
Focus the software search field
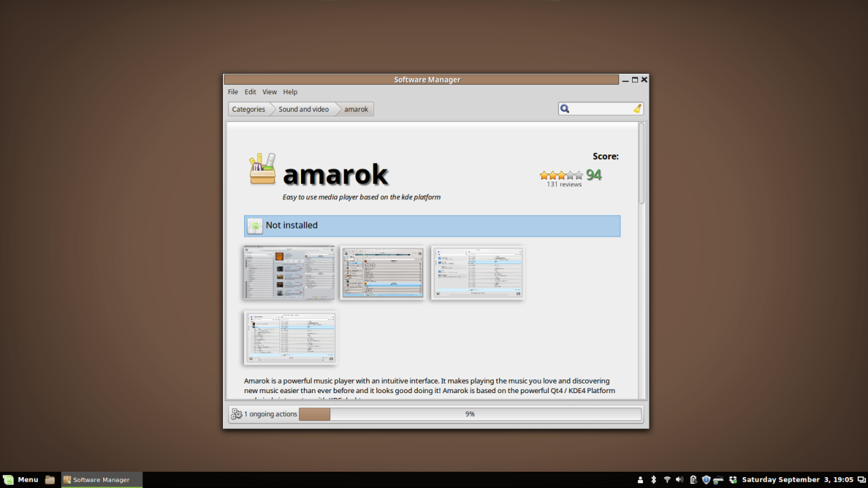601,108
